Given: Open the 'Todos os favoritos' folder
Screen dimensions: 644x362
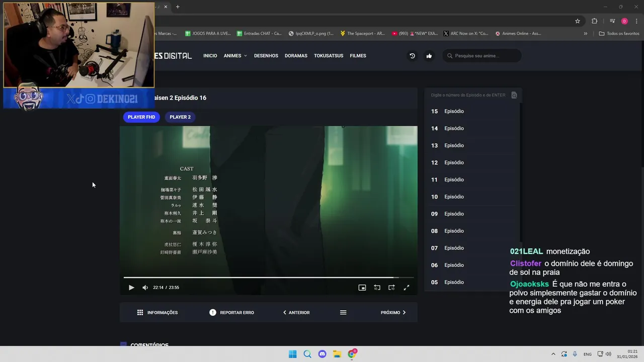Looking at the screenshot, I should pyautogui.click(x=619, y=34).
